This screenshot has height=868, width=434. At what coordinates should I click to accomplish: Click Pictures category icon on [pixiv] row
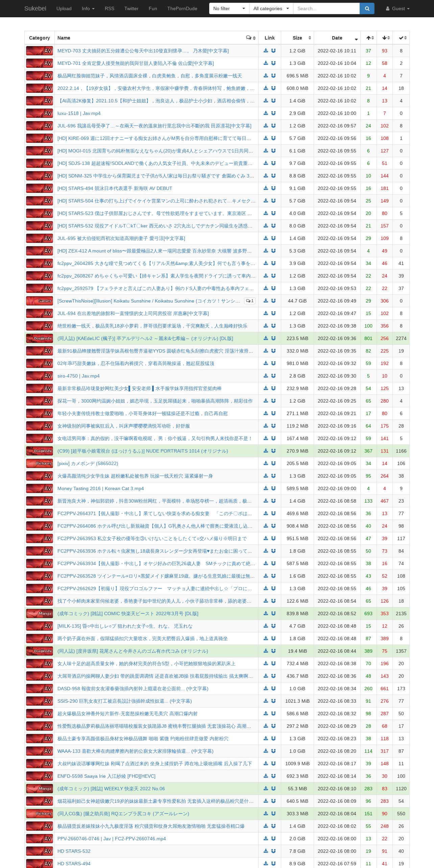coord(40,463)
